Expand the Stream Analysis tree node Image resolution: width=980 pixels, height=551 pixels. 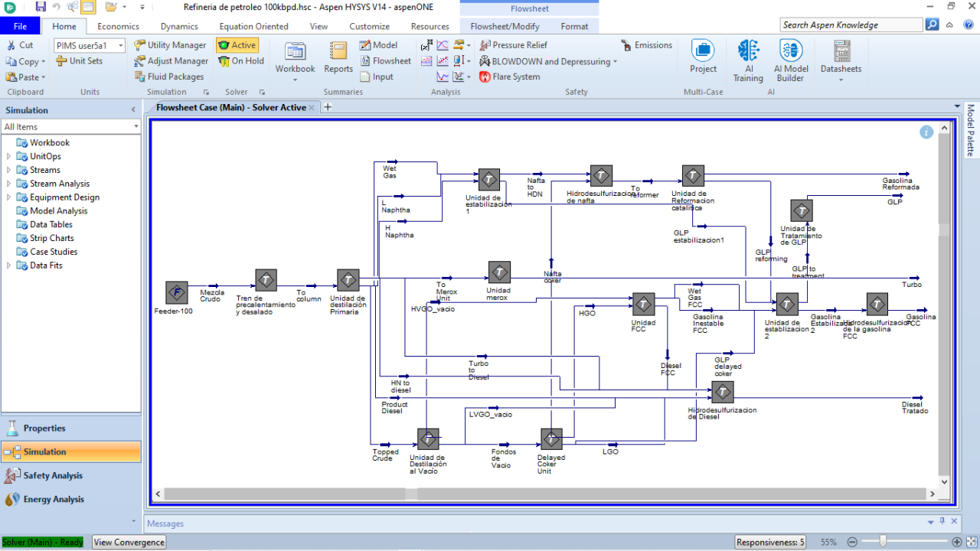click(x=9, y=184)
